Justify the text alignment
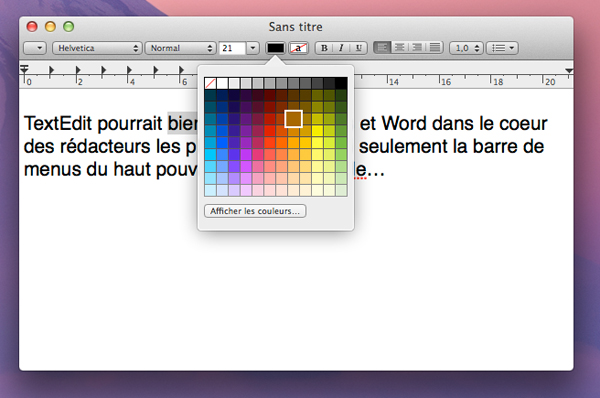The height and width of the screenshot is (398, 600). coord(435,47)
